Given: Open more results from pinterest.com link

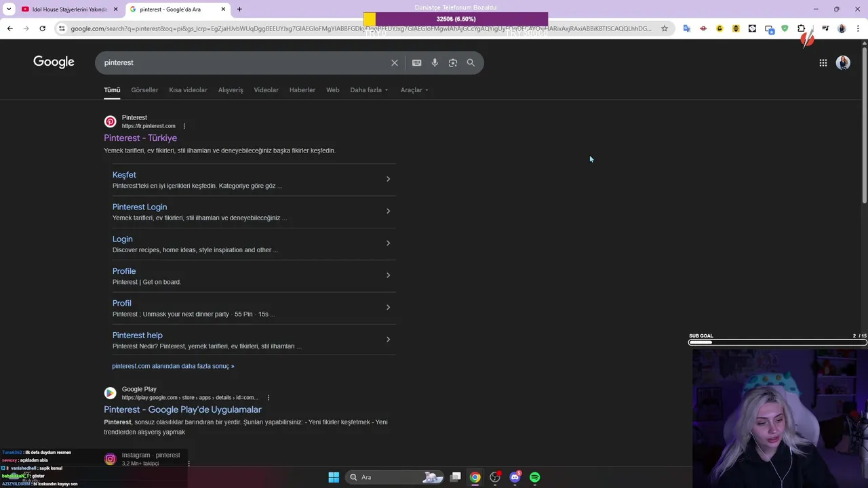Looking at the screenshot, I should pyautogui.click(x=173, y=366).
